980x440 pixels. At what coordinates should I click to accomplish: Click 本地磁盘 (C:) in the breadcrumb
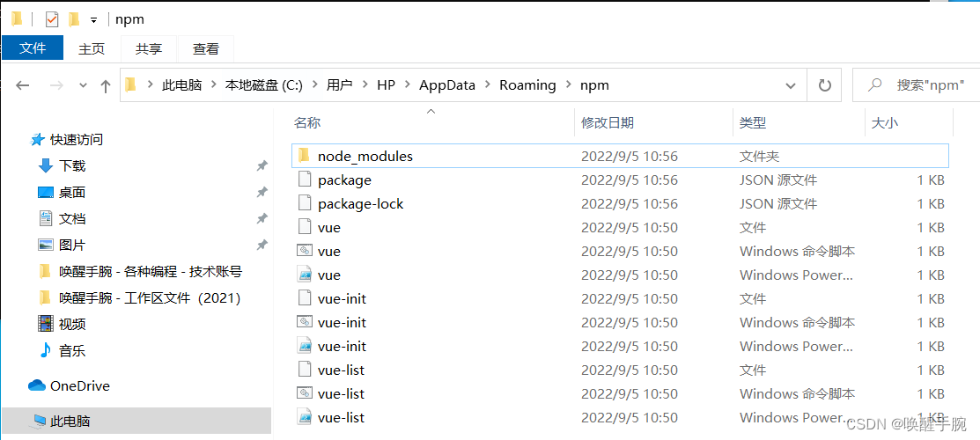[x=264, y=85]
